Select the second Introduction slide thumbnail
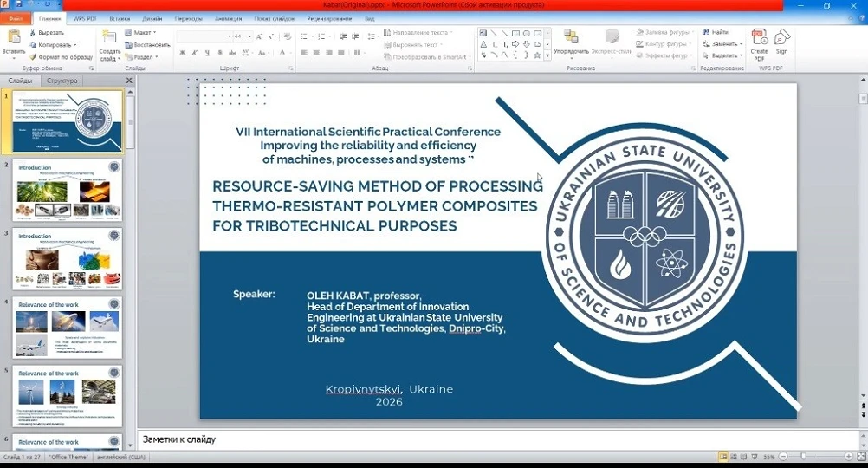 [x=68, y=258]
